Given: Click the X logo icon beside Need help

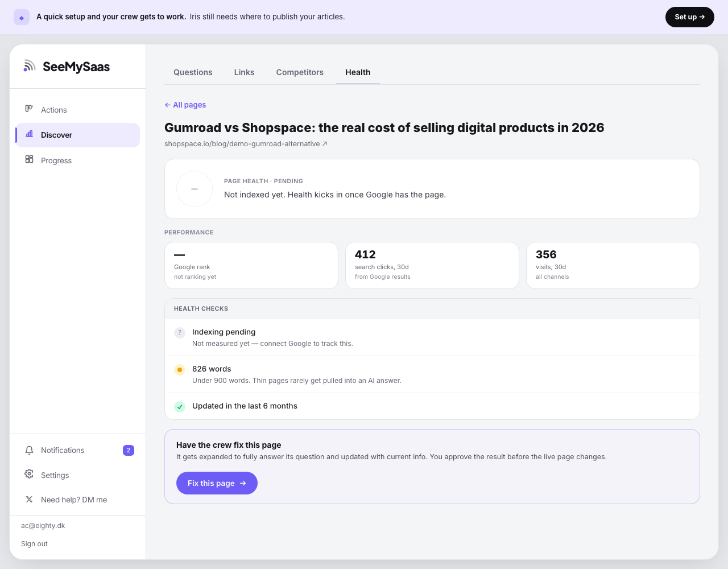Looking at the screenshot, I should coord(29,499).
